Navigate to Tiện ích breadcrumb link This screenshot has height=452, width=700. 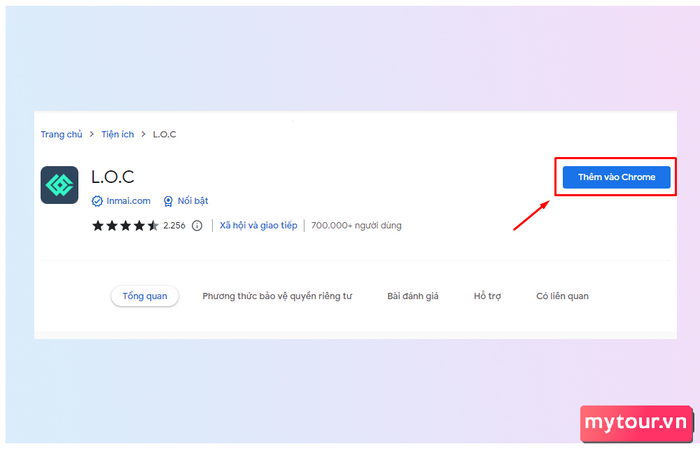click(117, 134)
